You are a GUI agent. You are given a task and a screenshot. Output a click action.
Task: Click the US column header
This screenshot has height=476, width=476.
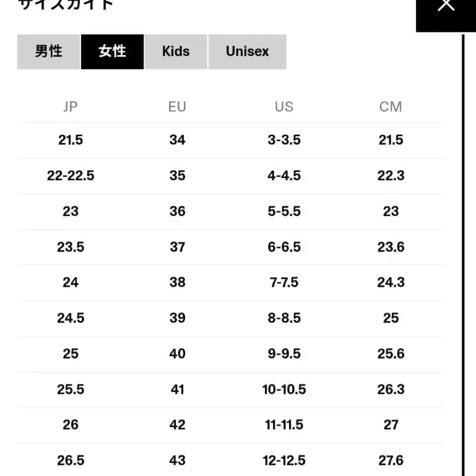tap(284, 106)
